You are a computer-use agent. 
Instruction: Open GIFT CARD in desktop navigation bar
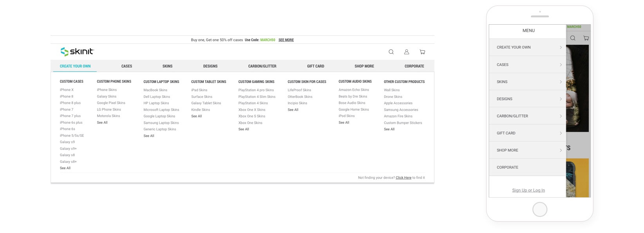click(x=316, y=66)
